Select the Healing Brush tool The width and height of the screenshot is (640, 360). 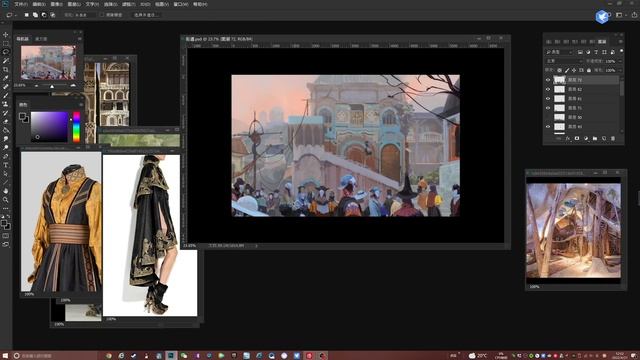tap(6, 87)
